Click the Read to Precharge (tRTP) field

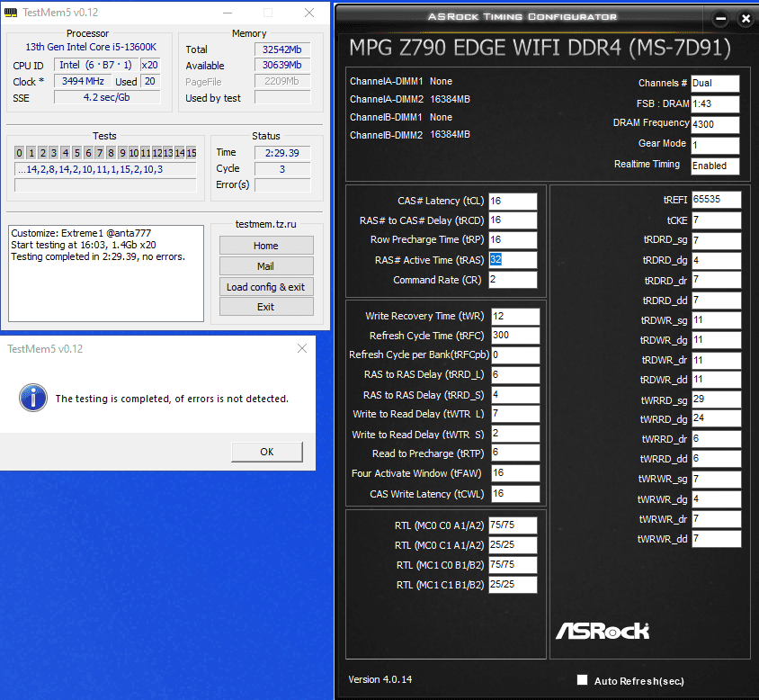click(515, 453)
